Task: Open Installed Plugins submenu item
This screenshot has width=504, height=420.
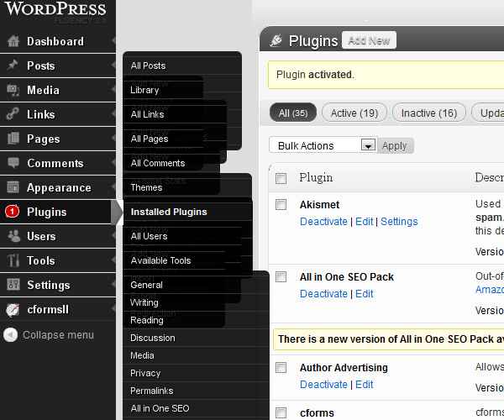Action: tap(169, 212)
